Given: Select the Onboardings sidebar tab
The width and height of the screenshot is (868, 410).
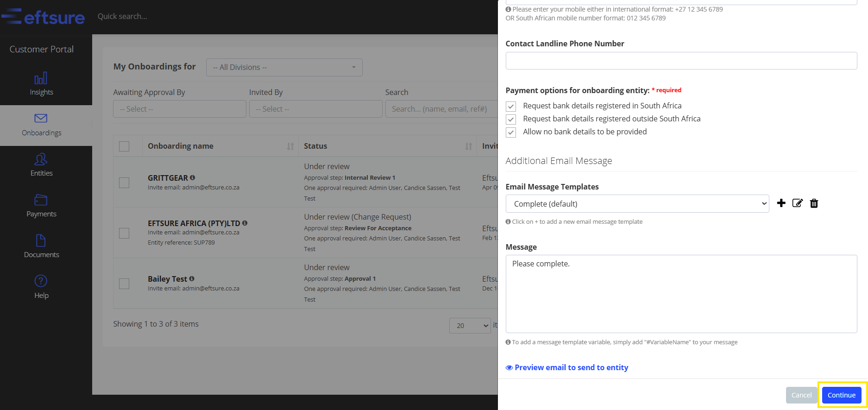Looking at the screenshot, I should [41, 125].
